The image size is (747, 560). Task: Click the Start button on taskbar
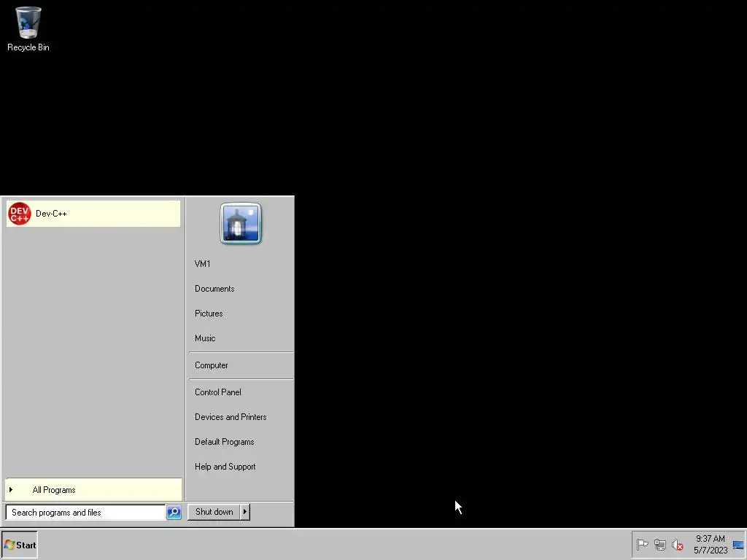click(20, 545)
